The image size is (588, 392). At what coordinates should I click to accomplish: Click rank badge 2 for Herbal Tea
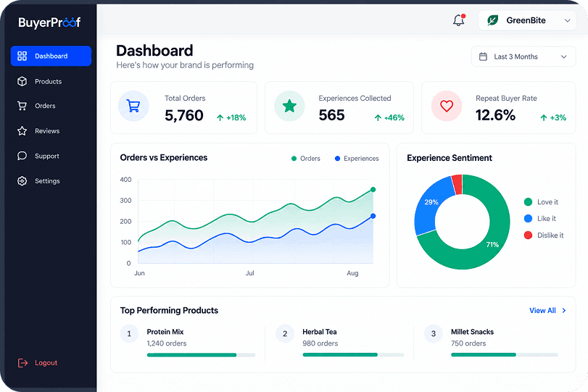(285, 333)
